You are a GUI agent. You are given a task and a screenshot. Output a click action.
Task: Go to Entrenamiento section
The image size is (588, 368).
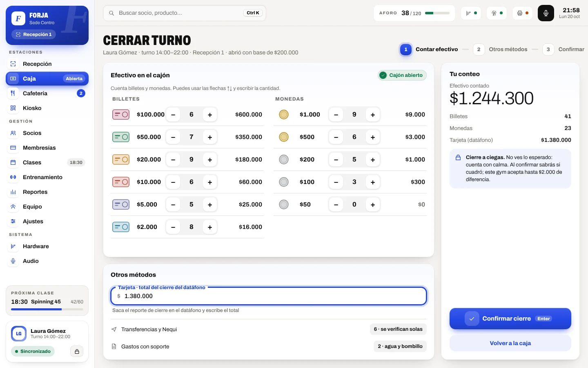tap(47, 177)
